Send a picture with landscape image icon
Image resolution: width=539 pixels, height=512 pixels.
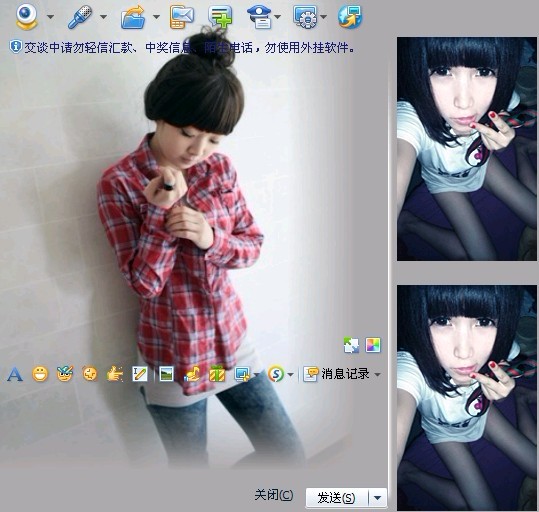(166, 374)
